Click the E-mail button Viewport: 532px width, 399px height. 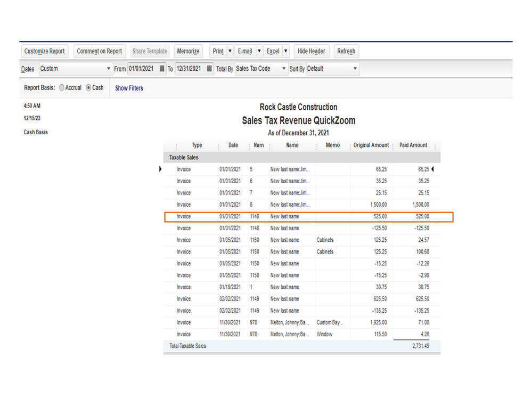(x=244, y=51)
